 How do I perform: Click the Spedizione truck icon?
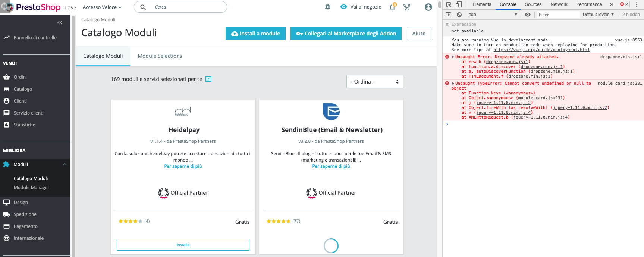pos(6,214)
